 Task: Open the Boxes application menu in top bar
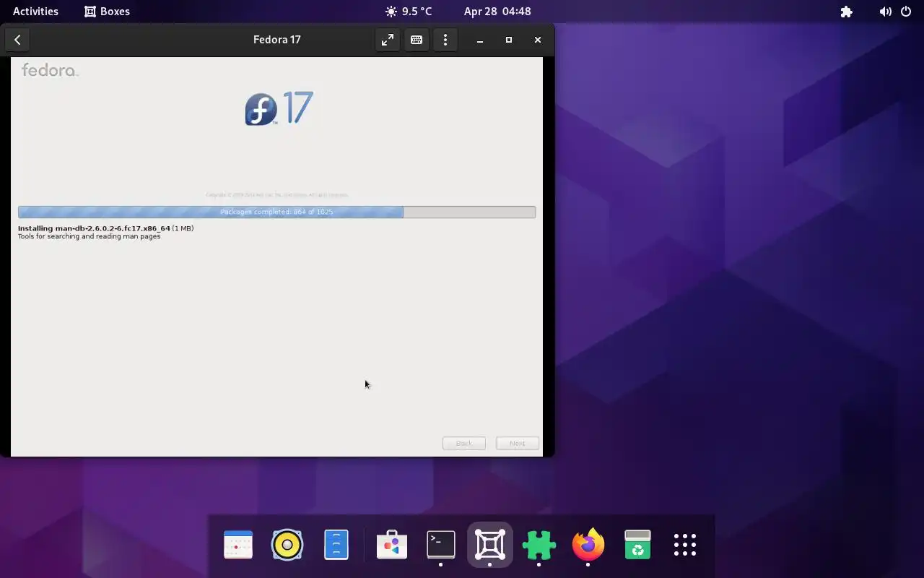click(x=107, y=12)
